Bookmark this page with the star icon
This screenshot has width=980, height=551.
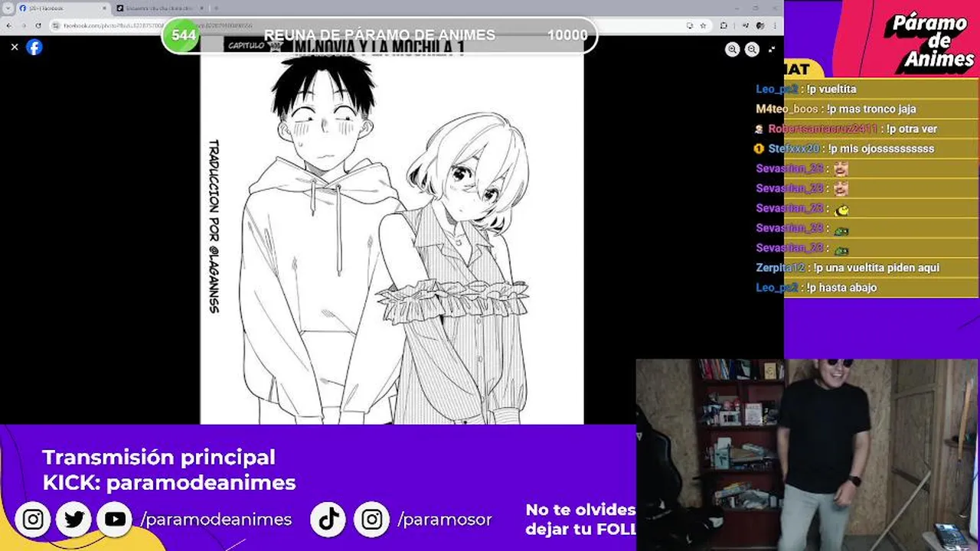pyautogui.click(x=703, y=25)
